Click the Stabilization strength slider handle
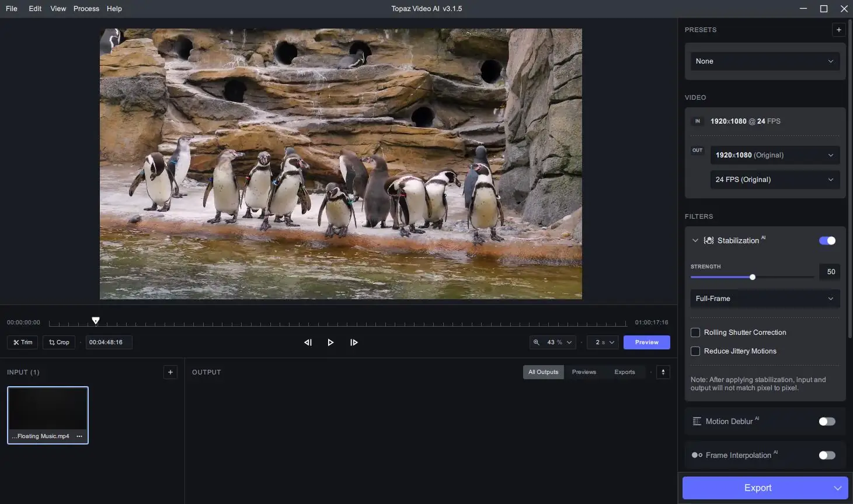 point(753,277)
